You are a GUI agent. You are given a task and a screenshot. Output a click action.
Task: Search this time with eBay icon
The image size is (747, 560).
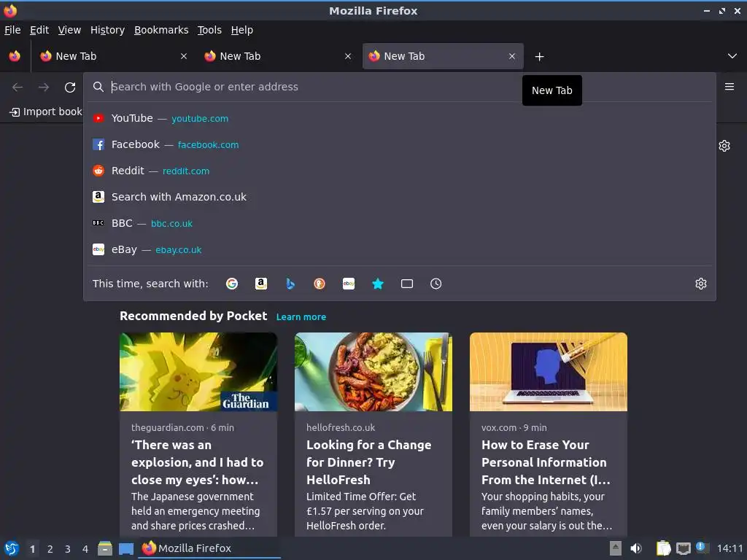(349, 284)
